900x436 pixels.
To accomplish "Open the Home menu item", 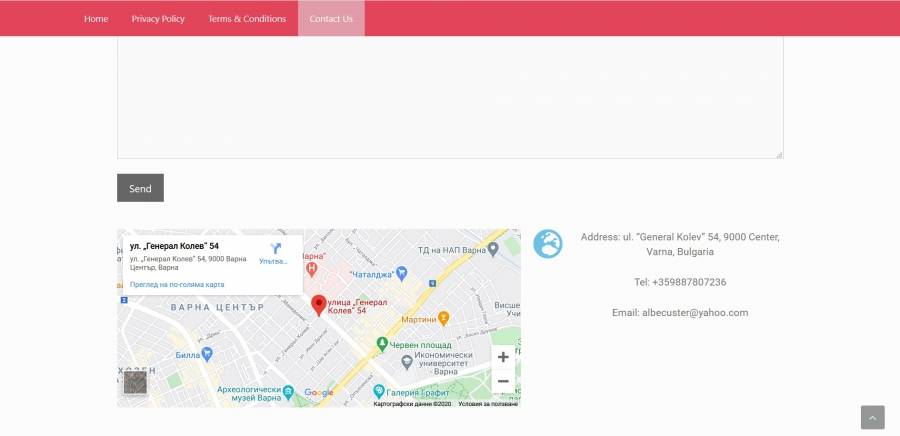I will tap(96, 19).
